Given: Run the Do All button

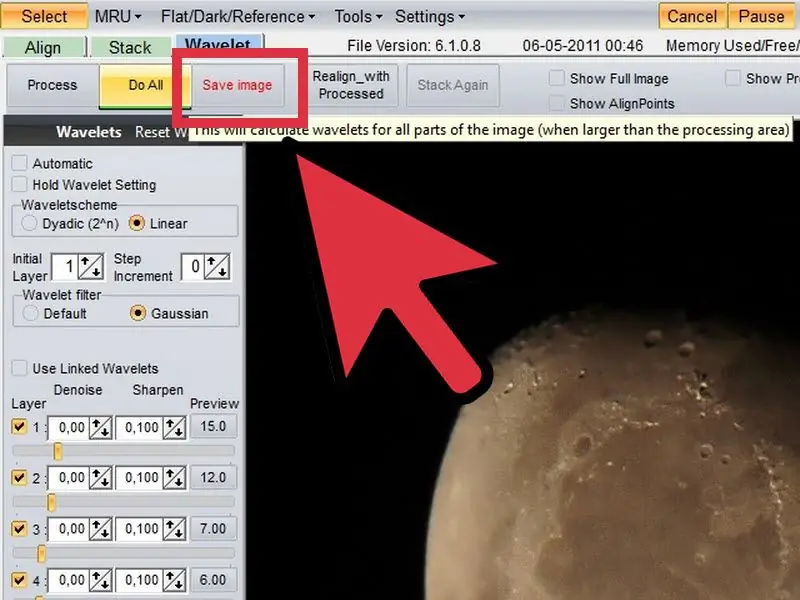Looking at the screenshot, I should click(x=145, y=85).
